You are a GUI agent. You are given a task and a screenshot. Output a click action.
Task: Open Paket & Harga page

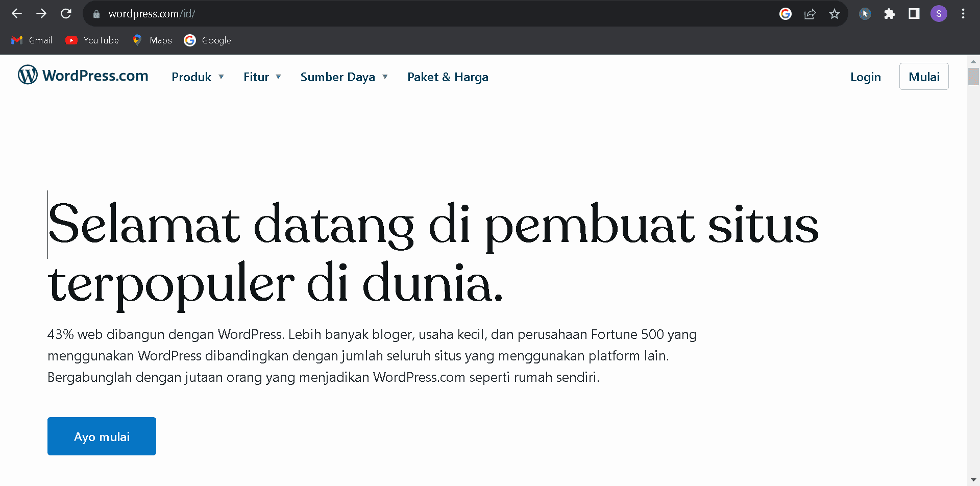(448, 77)
